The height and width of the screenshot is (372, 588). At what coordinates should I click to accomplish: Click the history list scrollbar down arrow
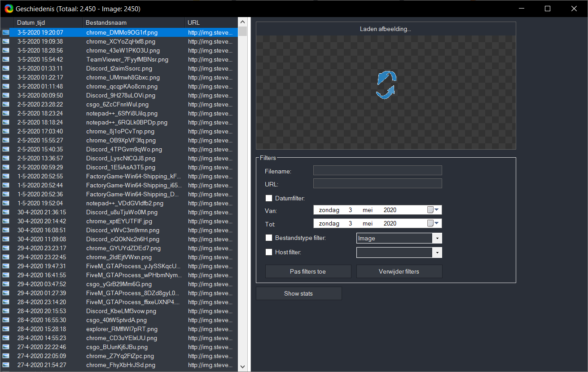point(242,367)
